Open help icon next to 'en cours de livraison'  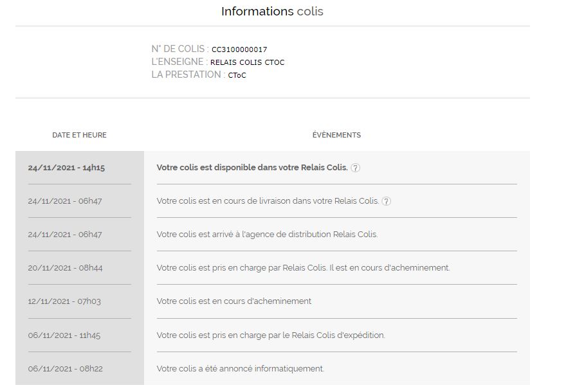click(387, 201)
